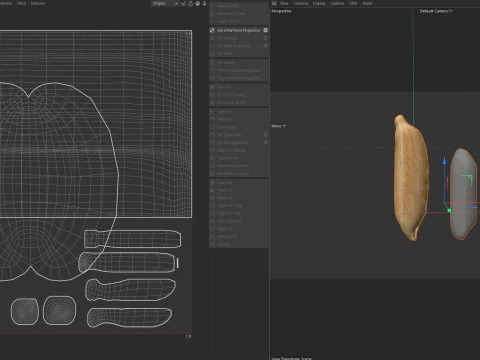Viewport: 480px width, 360px height.
Task: Open the viewport Options menu
Action: click(x=337, y=3)
